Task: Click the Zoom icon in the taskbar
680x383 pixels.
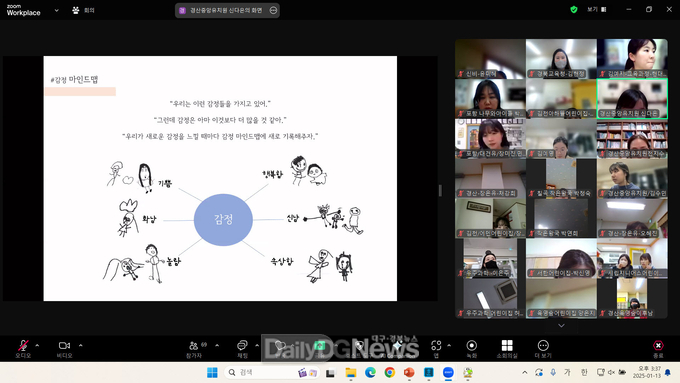Action: (x=448, y=372)
